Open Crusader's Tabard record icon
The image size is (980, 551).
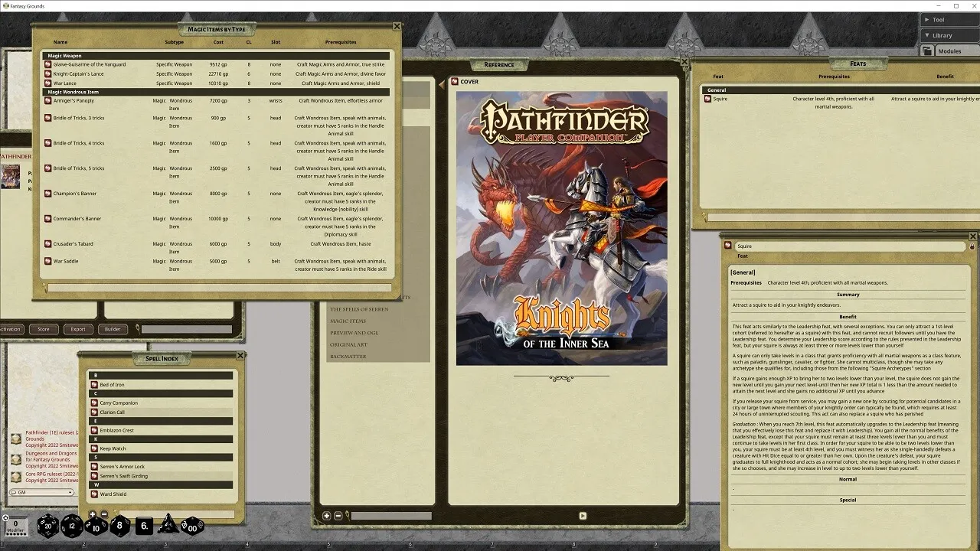48,243
